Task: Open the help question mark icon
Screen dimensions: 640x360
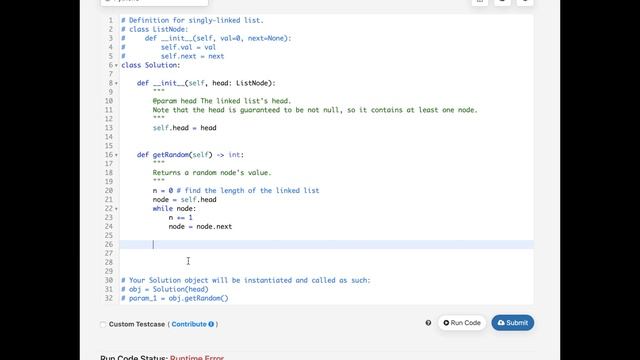Action: [428, 323]
